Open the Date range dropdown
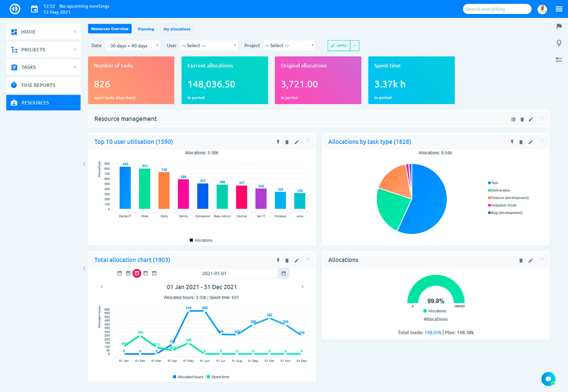The image size is (568, 392). (x=133, y=46)
